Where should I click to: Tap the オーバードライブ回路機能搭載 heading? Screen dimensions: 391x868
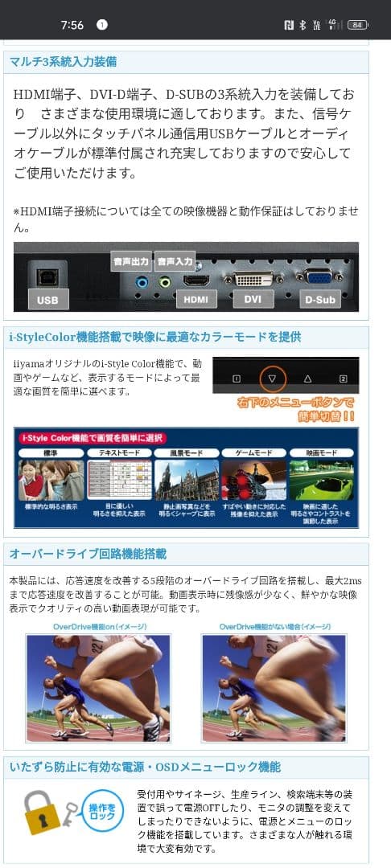[88, 554]
